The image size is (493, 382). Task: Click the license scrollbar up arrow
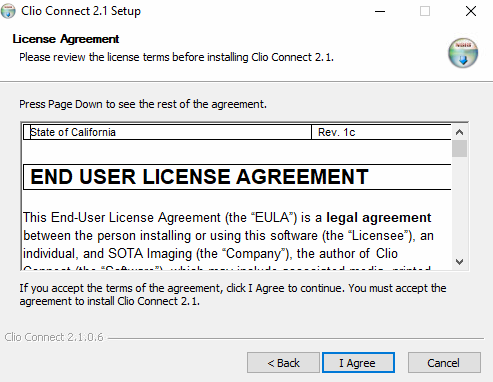[459, 132]
